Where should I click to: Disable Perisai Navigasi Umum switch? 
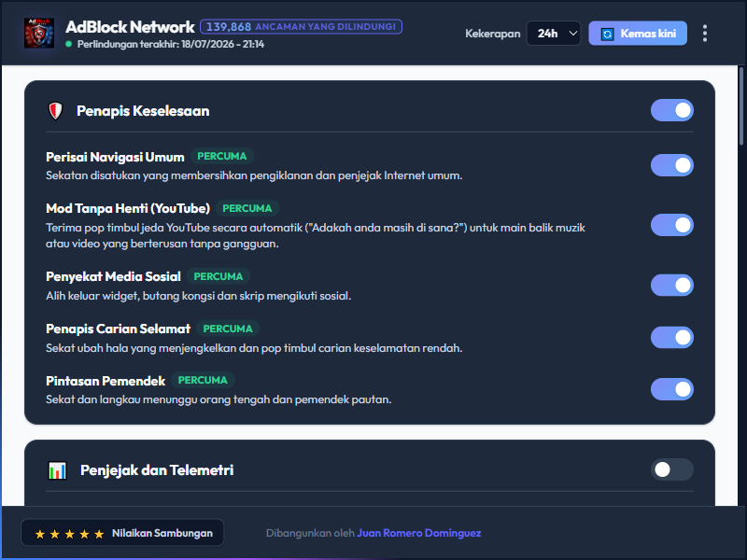coord(671,165)
